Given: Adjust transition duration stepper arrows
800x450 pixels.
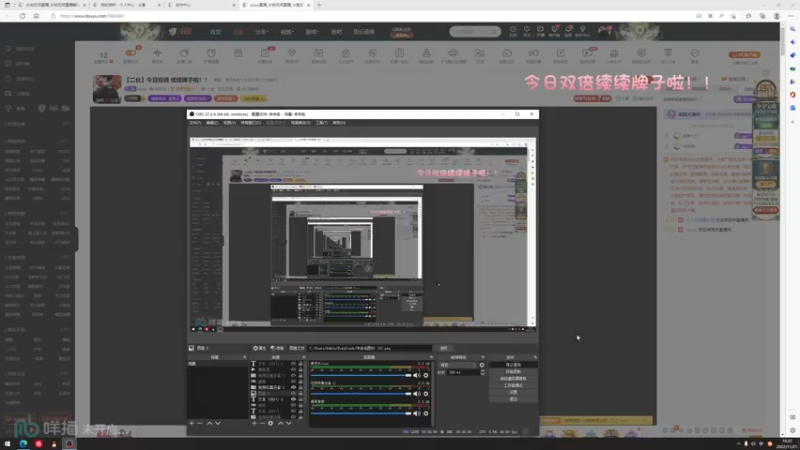Looking at the screenshot, I should pos(483,372).
